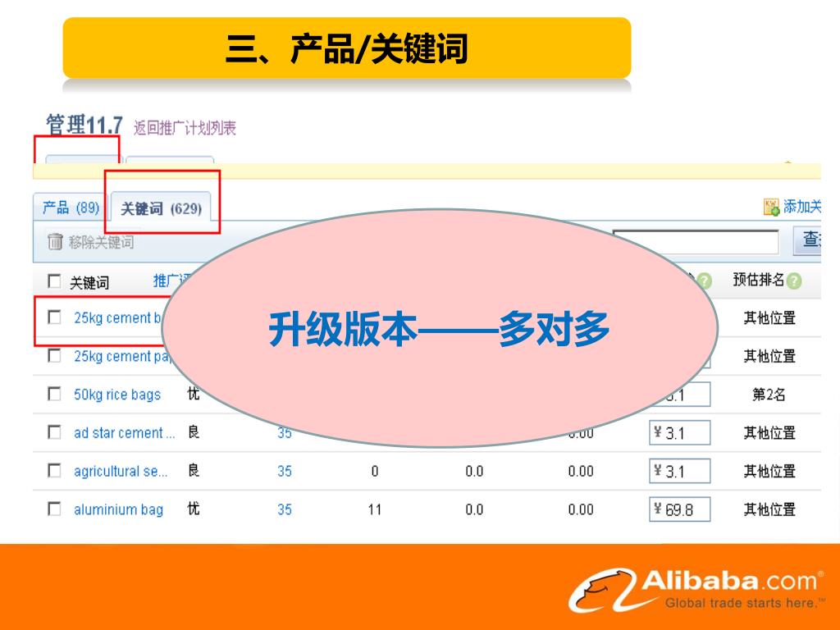Open the agricultural se... keyword link
Image resolution: width=840 pixels, height=630 pixels.
(x=121, y=472)
